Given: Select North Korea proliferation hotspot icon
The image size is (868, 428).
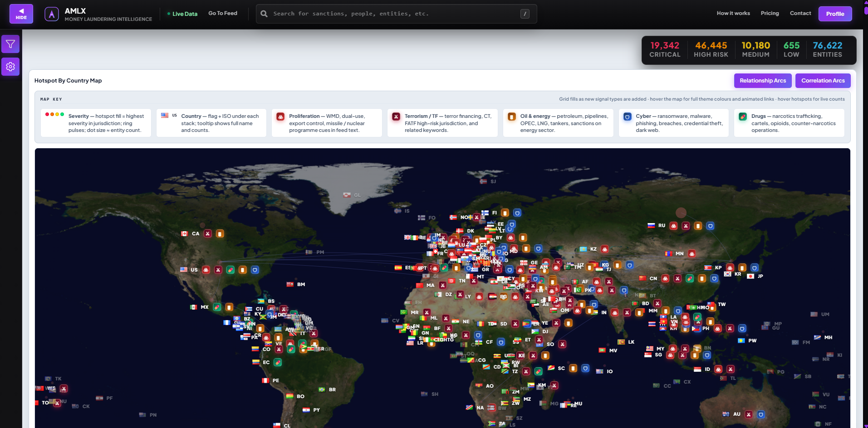Looking at the screenshot, I should 730,267.
